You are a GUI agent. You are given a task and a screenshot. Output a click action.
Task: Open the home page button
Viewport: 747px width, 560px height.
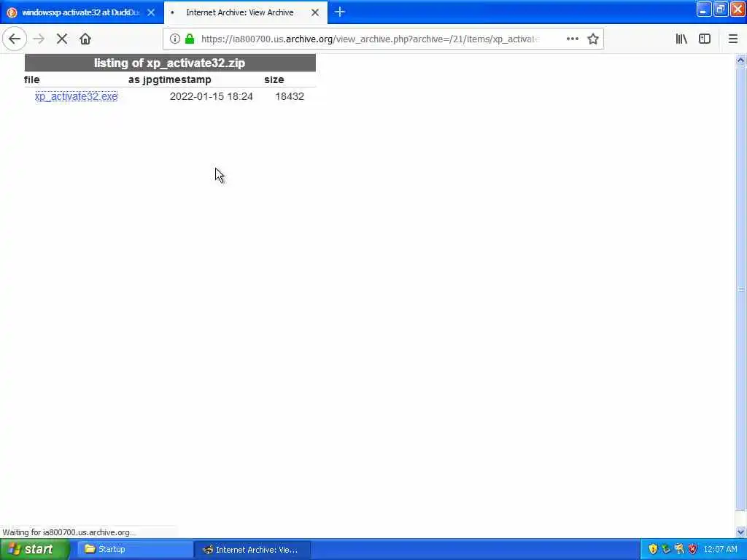click(x=85, y=39)
